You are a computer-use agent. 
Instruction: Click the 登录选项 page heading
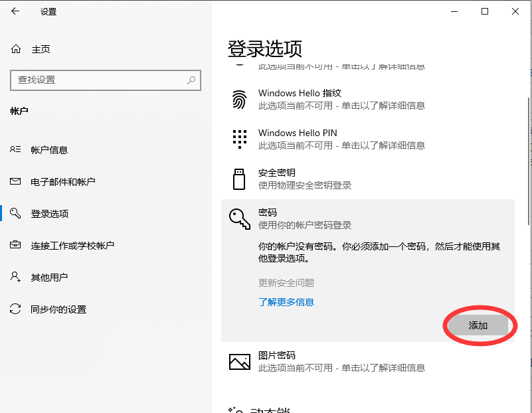[x=264, y=49]
